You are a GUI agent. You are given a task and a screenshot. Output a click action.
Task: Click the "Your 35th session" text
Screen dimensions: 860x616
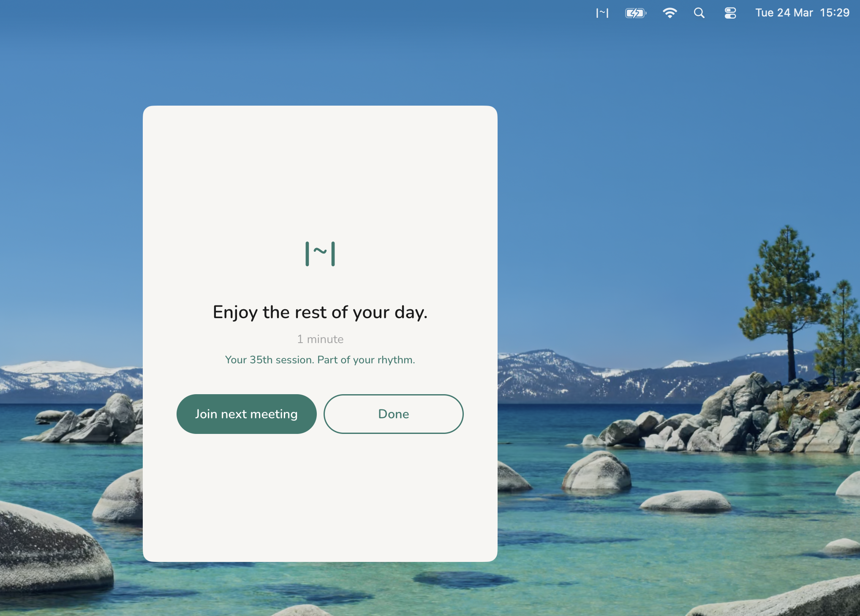pos(269,360)
